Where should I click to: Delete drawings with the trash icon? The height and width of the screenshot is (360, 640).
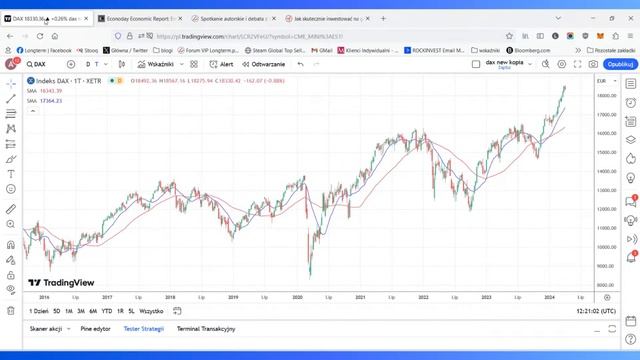click(x=11, y=311)
